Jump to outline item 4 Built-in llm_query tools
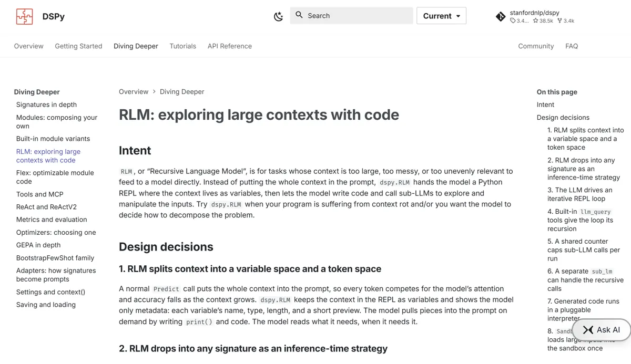 coord(580,220)
